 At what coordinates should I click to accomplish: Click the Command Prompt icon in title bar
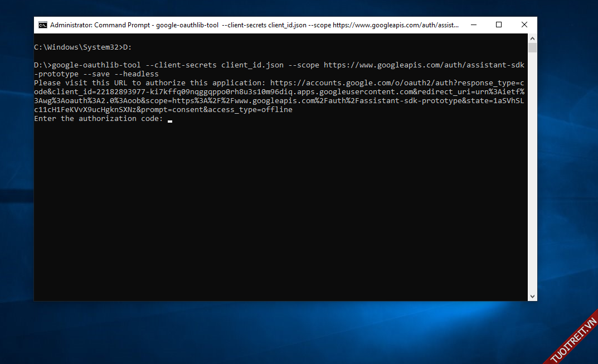(x=43, y=25)
